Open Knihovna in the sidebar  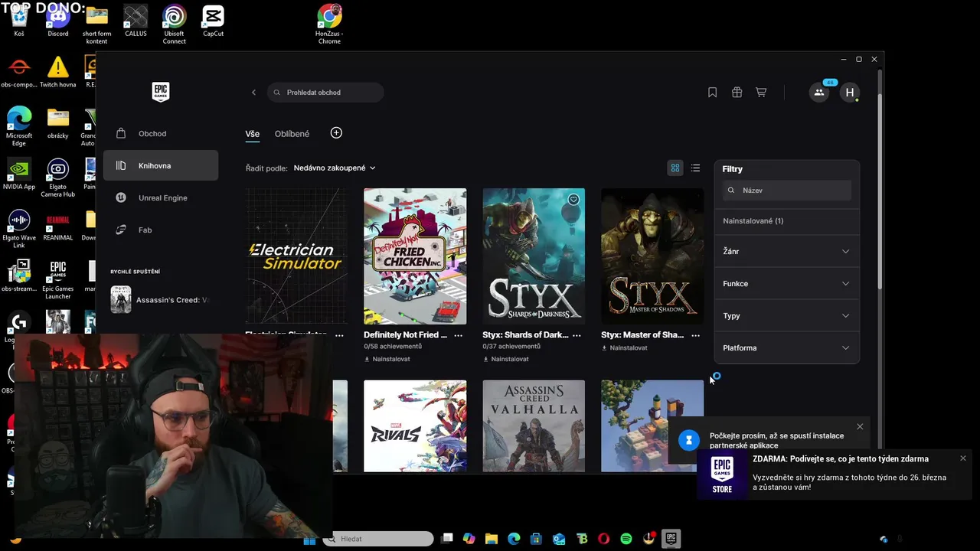pyautogui.click(x=161, y=166)
